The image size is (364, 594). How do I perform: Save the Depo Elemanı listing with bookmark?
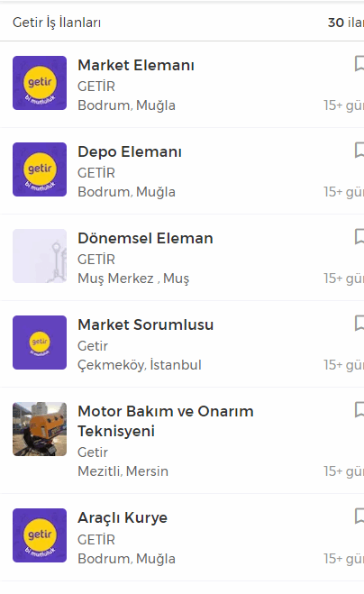click(x=359, y=150)
